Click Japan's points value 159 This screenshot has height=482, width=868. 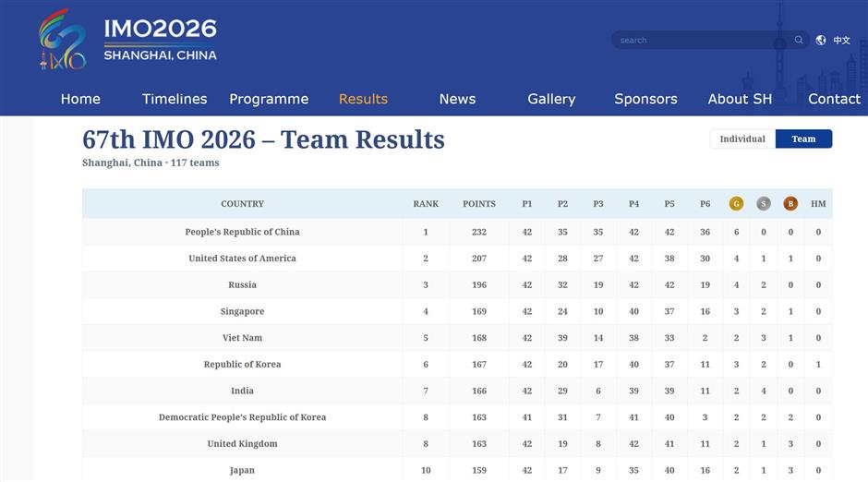click(479, 470)
